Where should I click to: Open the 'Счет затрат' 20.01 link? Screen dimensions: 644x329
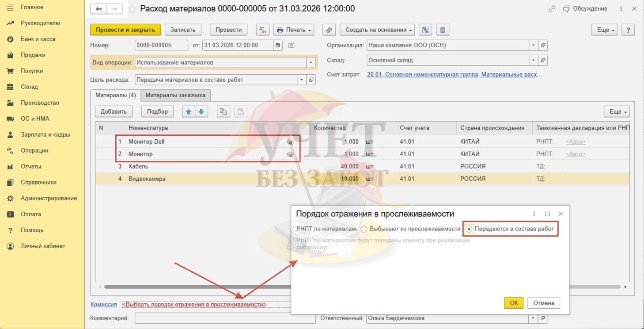pyautogui.click(x=454, y=75)
